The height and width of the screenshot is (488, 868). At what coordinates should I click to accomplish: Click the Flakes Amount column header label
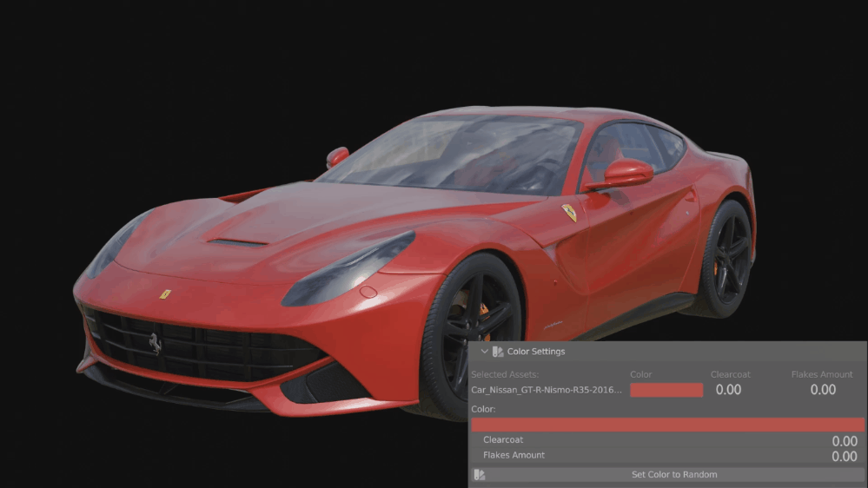[821, 374]
